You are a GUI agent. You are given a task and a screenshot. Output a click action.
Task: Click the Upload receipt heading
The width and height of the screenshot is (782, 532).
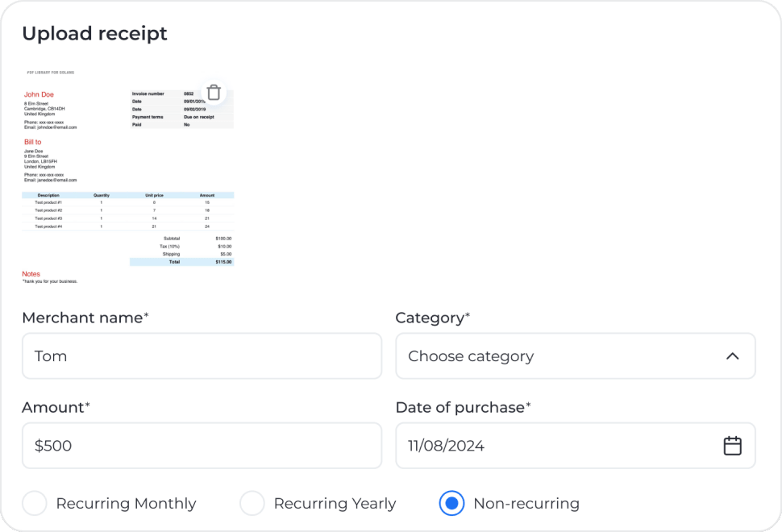pyautogui.click(x=95, y=34)
